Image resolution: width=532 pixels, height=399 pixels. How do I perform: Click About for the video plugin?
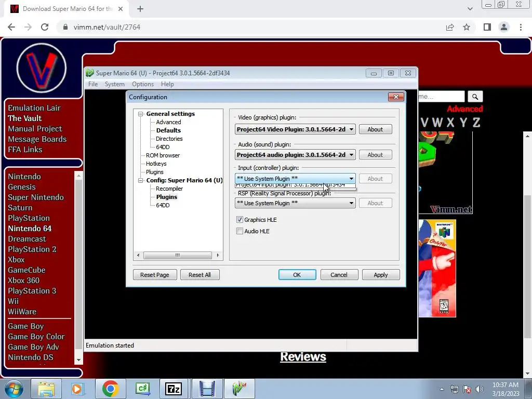[x=375, y=129]
